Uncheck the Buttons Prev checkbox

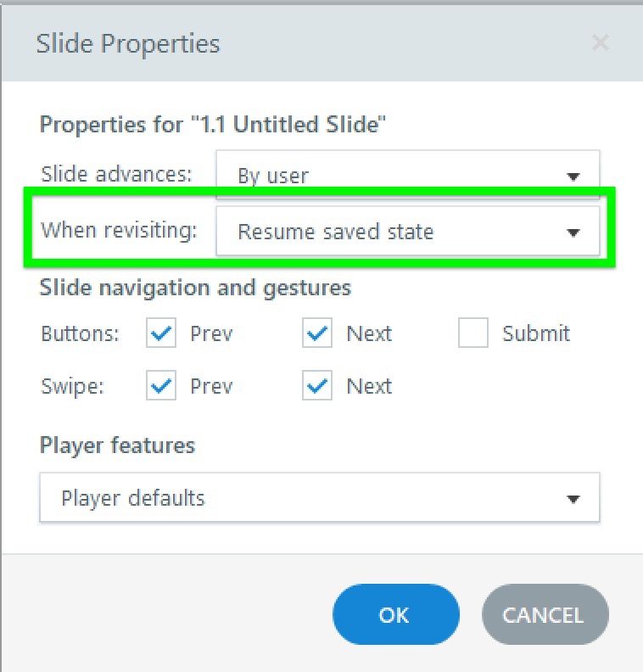pos(161,333)
